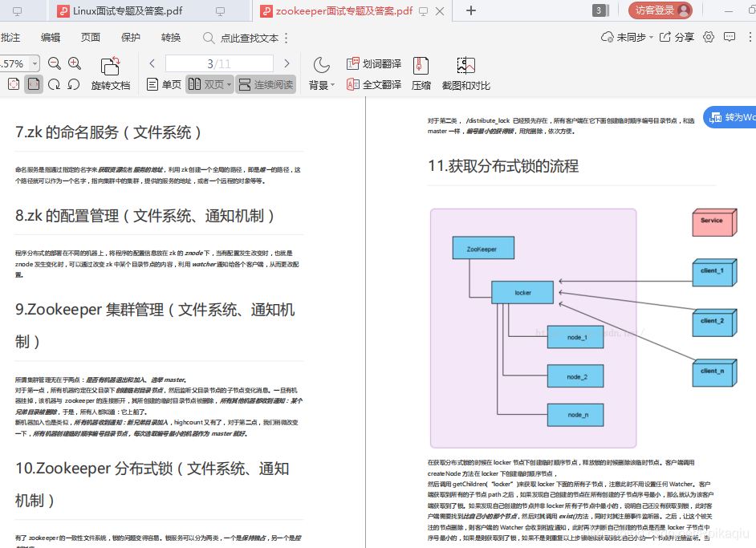756x548 pixels.
Task: Enable 划词翻译 word translation
Action: pyautogui.click(x=374, y=63)
